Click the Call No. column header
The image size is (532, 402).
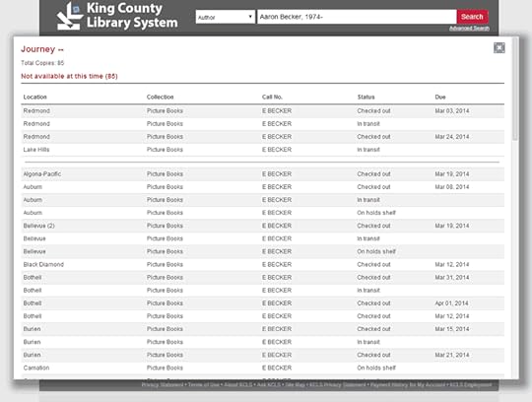tap(272, 97)
